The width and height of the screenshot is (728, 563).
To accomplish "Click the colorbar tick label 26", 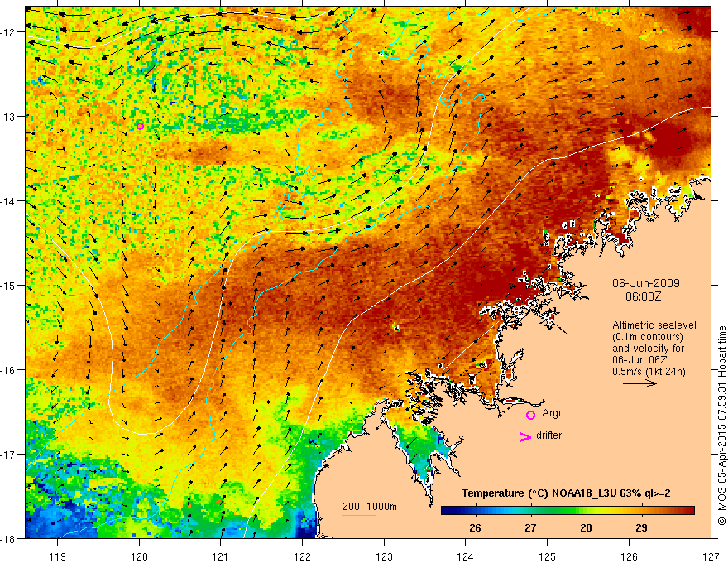I will [475, 527].
